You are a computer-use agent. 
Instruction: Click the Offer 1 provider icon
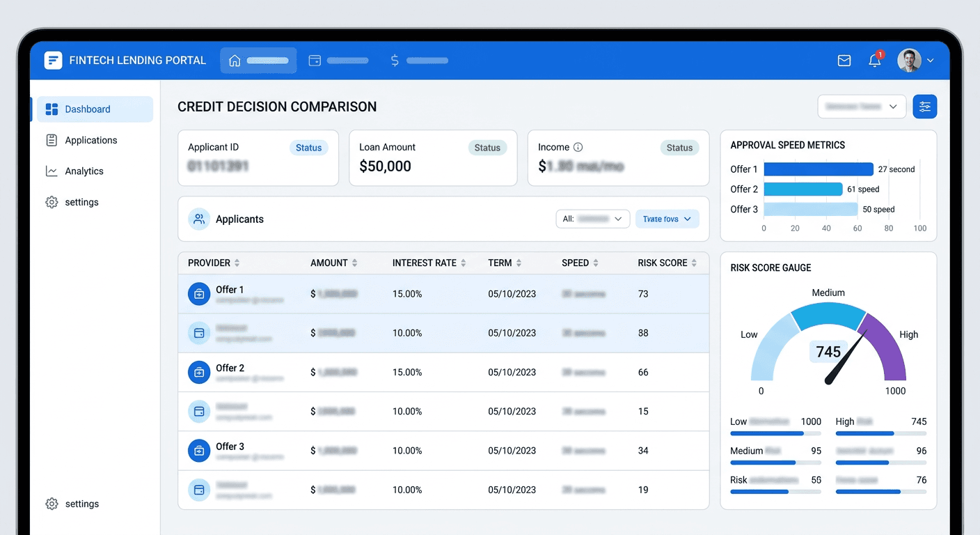199,294
